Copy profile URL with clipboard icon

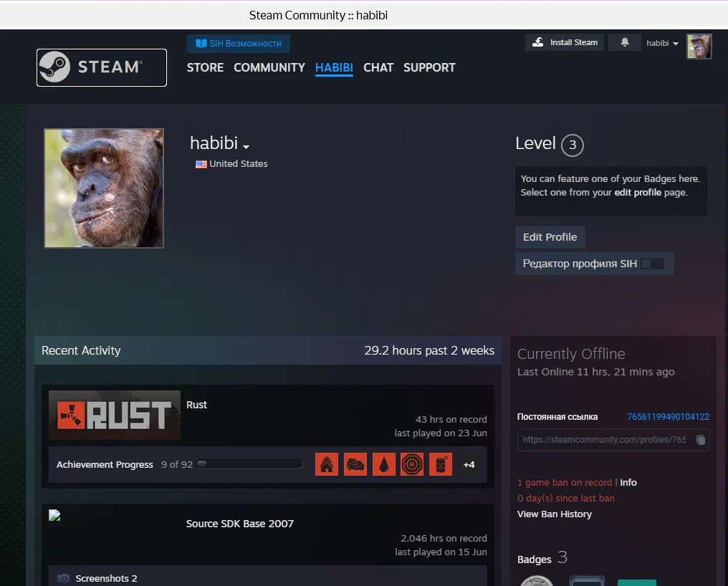701,440
